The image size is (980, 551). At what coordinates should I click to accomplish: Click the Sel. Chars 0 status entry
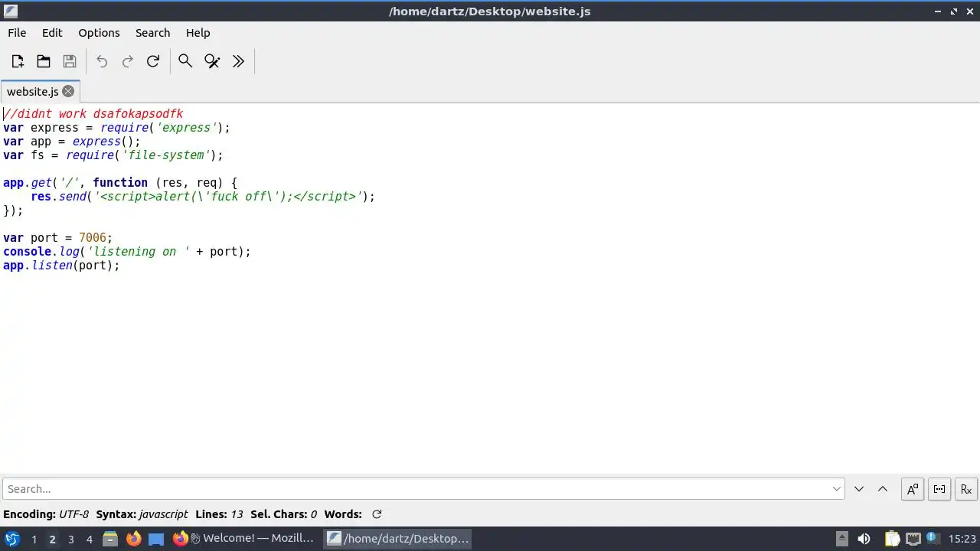point(283,514)
